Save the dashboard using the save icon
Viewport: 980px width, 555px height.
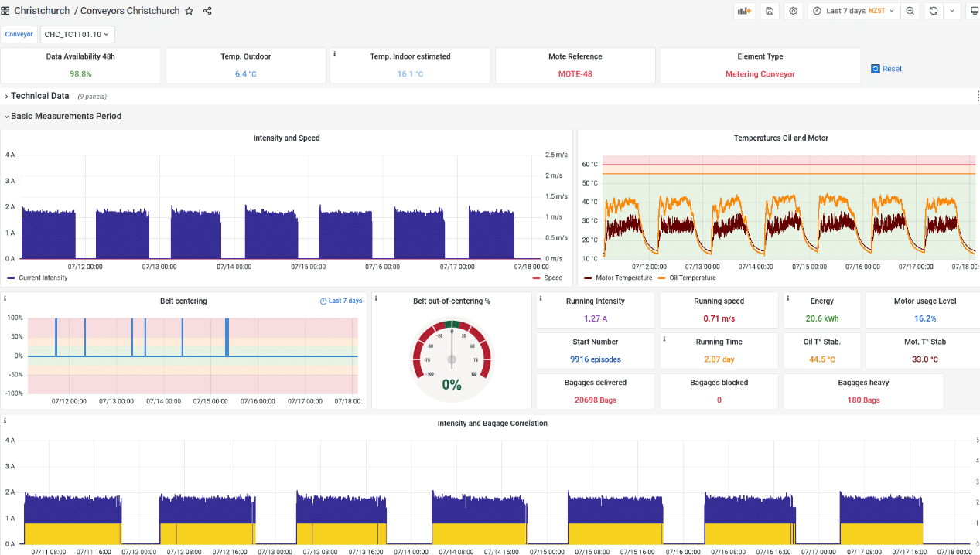point(768,10)
